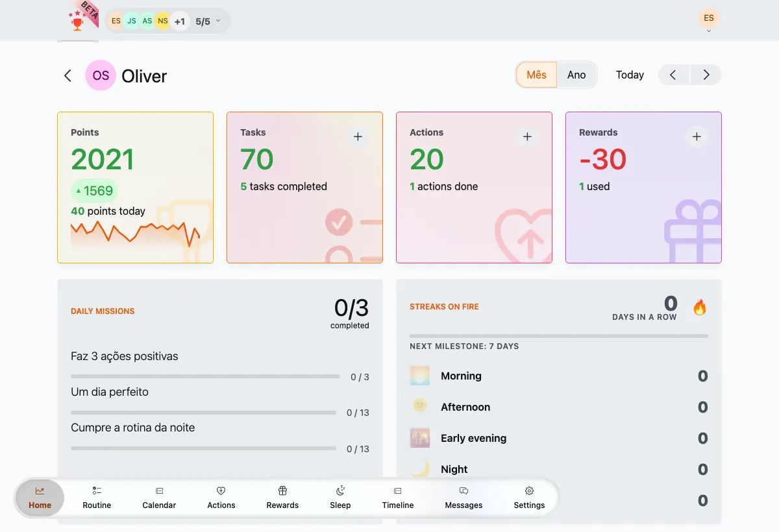Jump to Today
Image resolution: width=779 pixels, height=532 pixels.
point(630,75)
